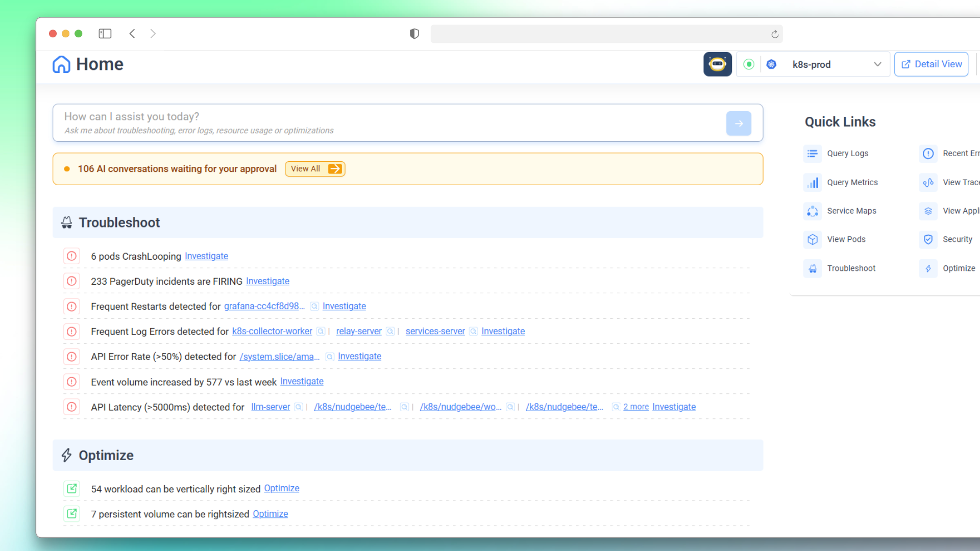
Task: Click the Kubernetes logo in the cluster selector
Action: tap(771, 64)
